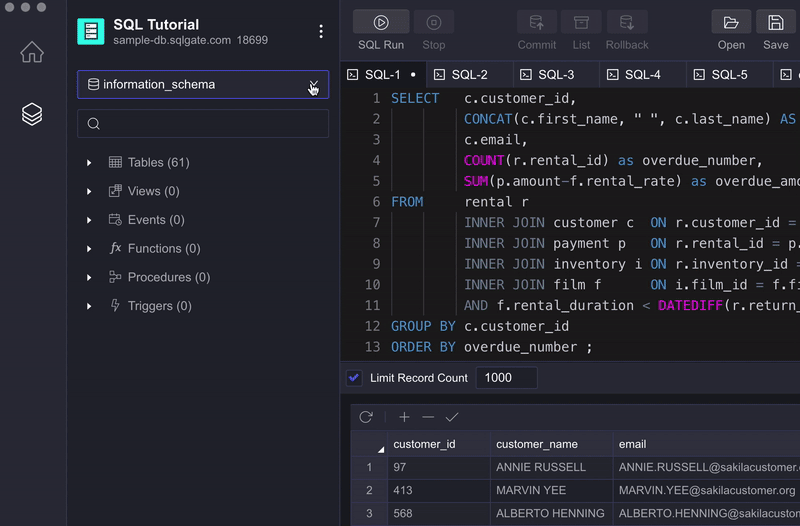Sort by customer_name column header
This screenshot has width=800, height=526.
click(x=552, y=444)
